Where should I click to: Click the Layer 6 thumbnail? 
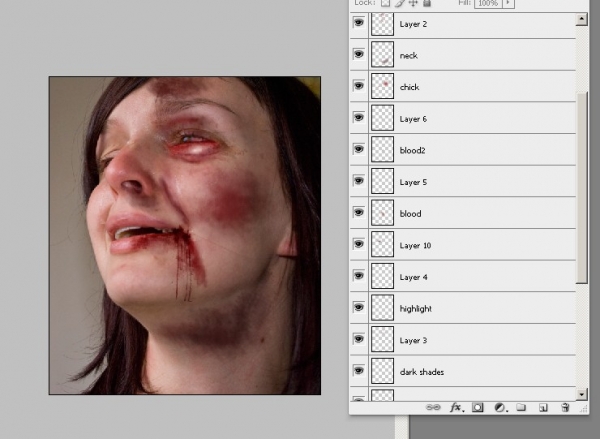[382, 118]
